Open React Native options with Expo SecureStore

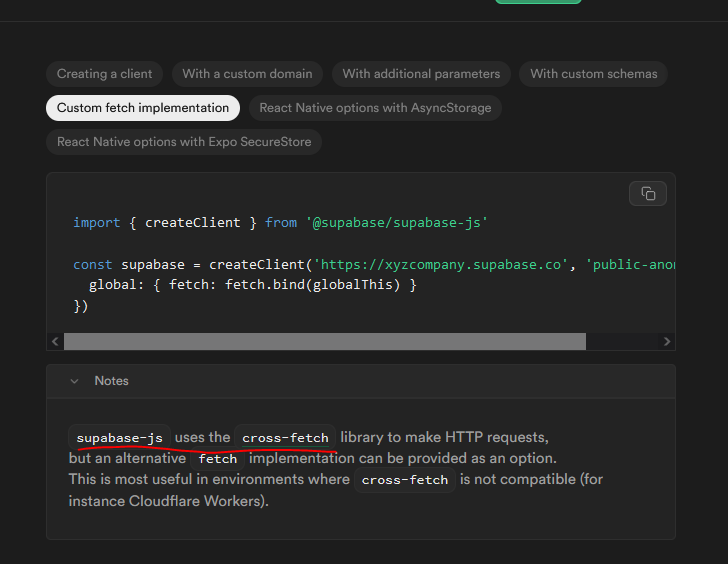point(184,142)
